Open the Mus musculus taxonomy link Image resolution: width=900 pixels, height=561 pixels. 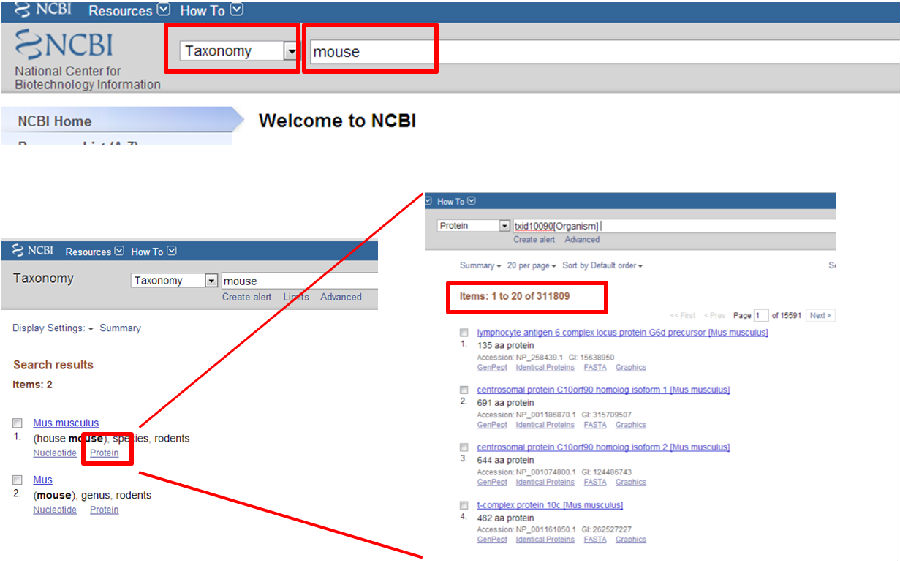(66, 423)
